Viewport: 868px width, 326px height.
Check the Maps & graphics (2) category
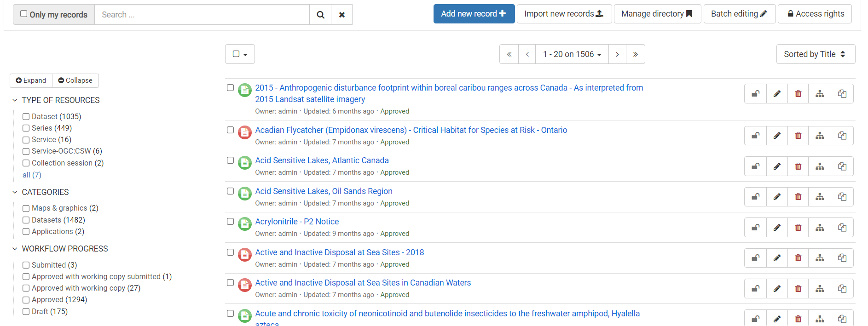click(26, 209)
